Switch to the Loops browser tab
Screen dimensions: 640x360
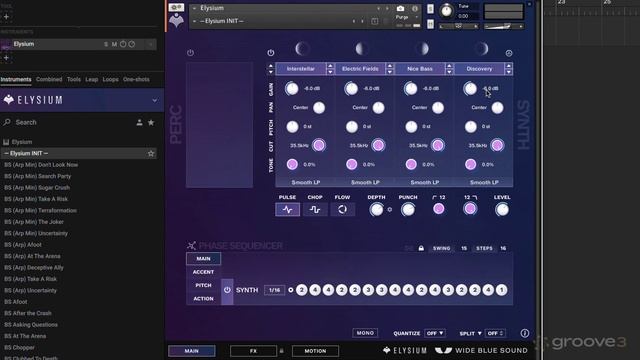pyautogui.click(x=111, y=80)
